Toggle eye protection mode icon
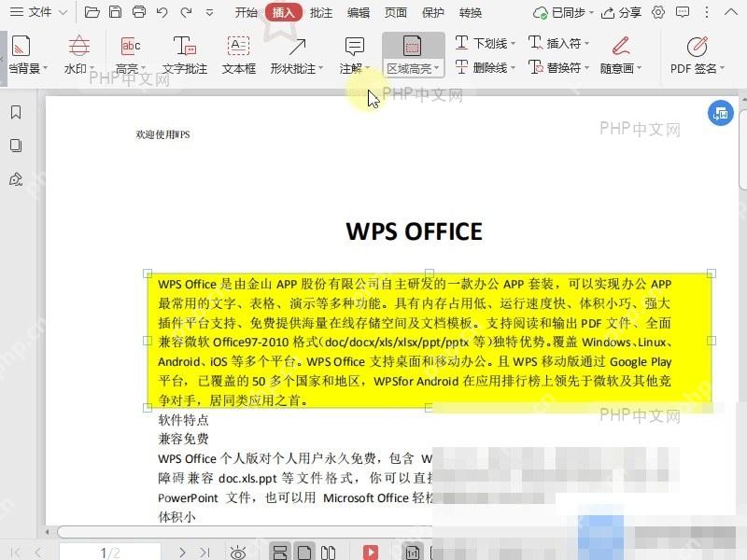This screenshot has height=560, width=747. click(x=238, y=553)
